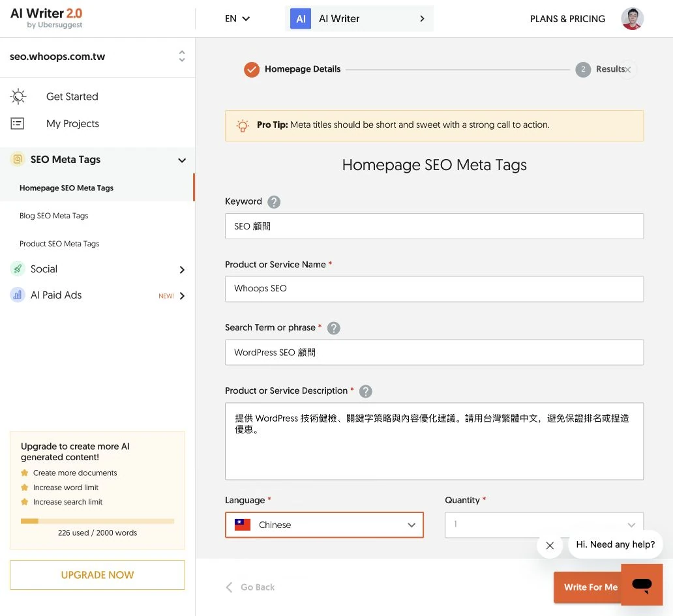Click the AI Paid Ads chart icon
The width and height of the screenshot is (673, 616).
point(17,295)
